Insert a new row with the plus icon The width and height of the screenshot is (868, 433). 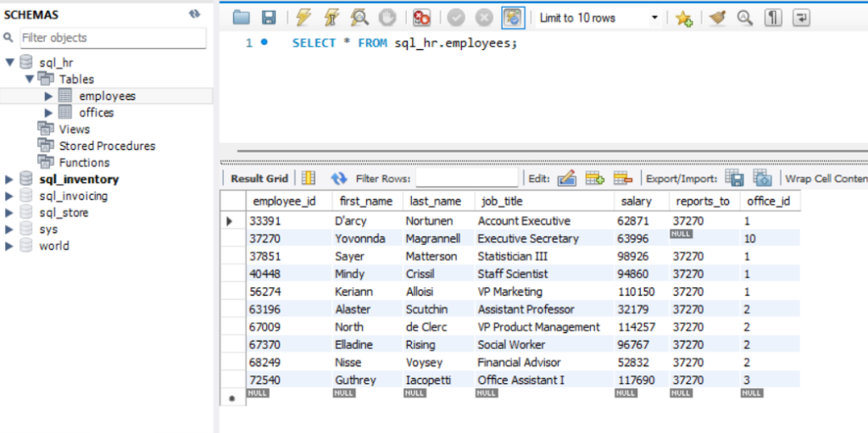[x=595, y=178]
